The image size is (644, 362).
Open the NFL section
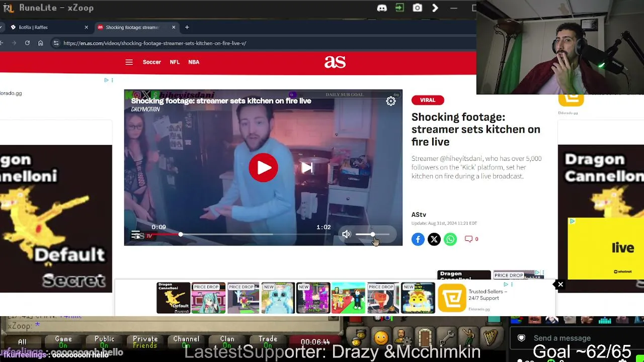(x=175, y=62)
